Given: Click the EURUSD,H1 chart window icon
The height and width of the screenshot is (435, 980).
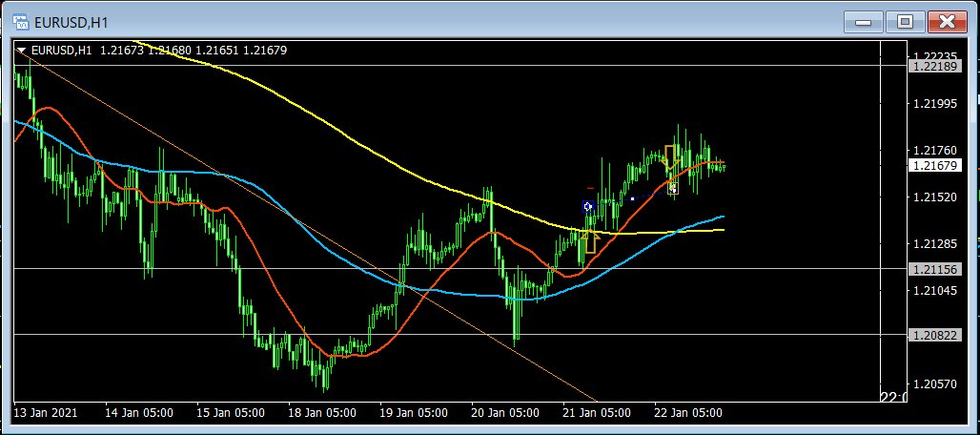Looking at the screenshot, I should 21,22.
